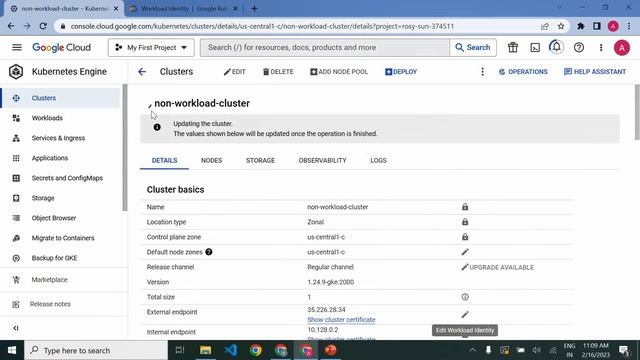Open HELP ASSISTANT
The height and width of the screenshot is (360, 640).
point(595,72)
